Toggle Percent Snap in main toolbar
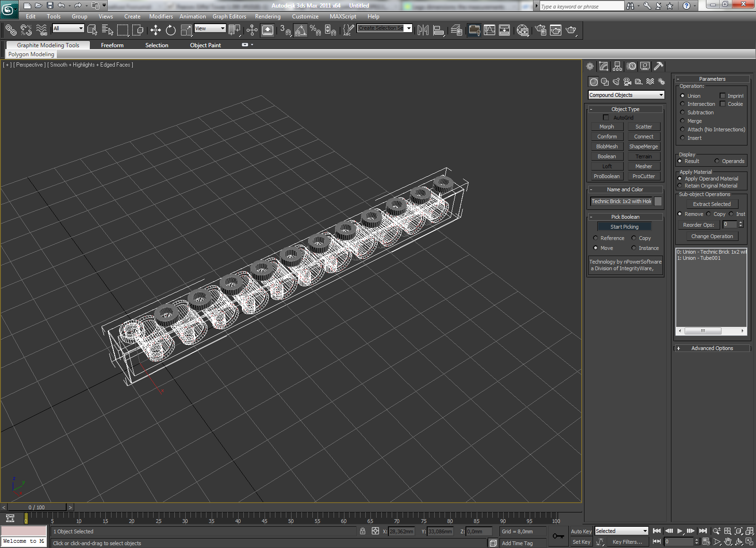This screenshot has height=548, width=756. click(315, 30)
